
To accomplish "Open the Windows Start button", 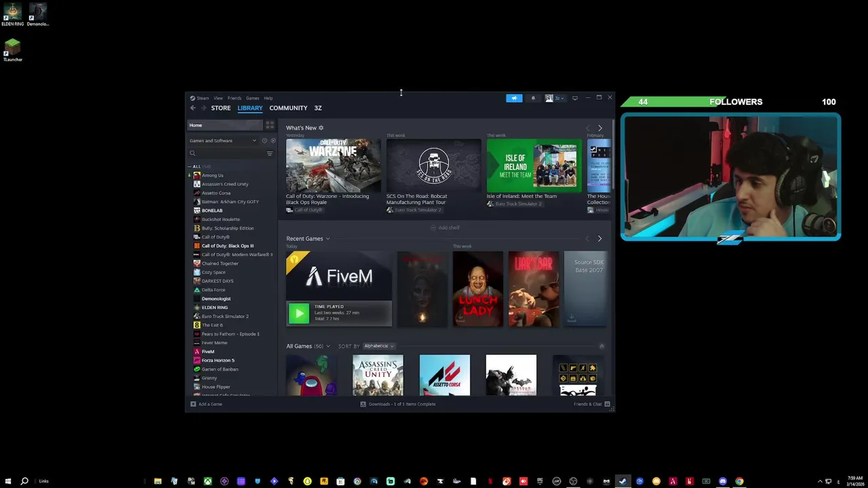I will [x=8, y=481].
